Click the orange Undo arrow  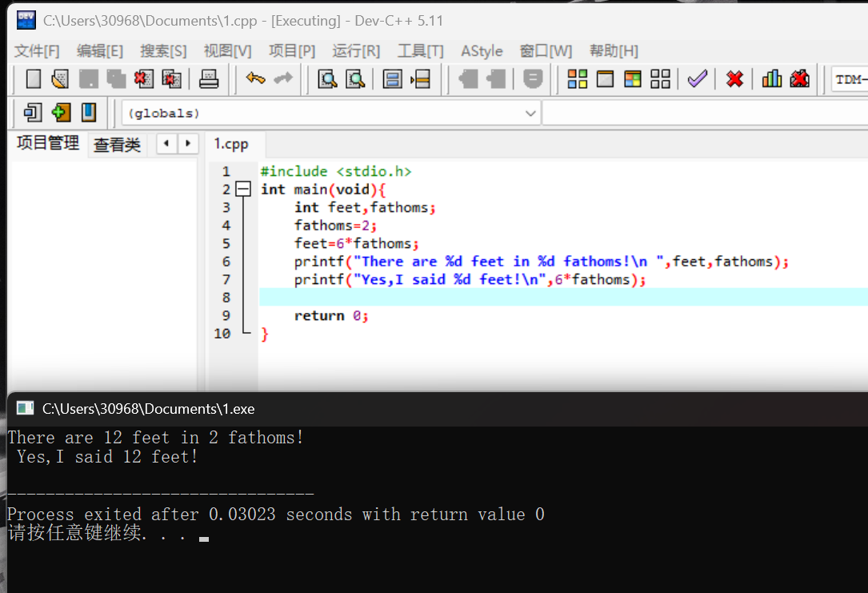coord(255,78)
